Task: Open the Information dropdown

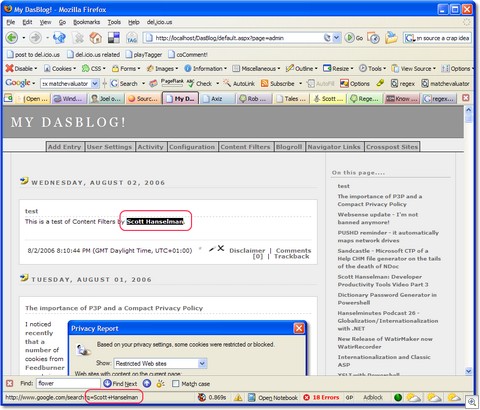Action: point(205,69)
